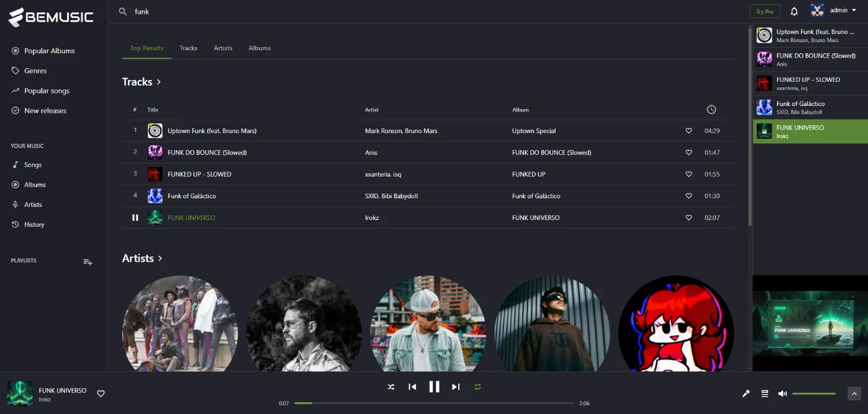
Task: Expand the Artists section chevron
Action: coord(161,258)
